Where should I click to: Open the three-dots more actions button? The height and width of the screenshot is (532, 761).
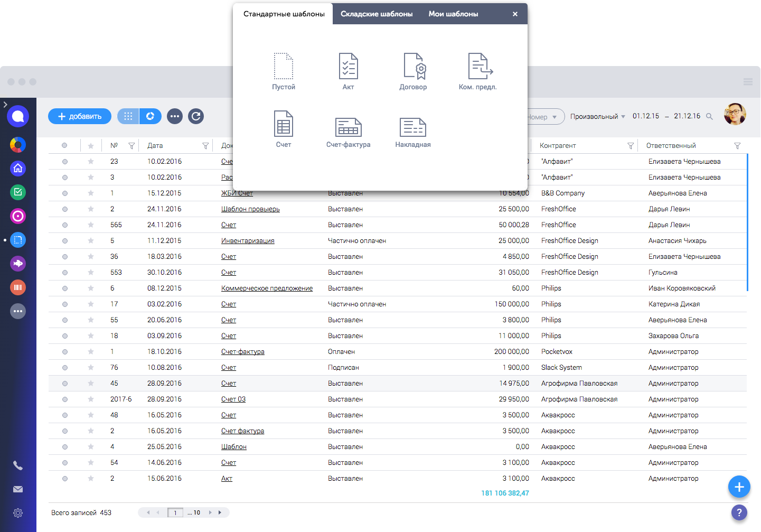[175, 116]
